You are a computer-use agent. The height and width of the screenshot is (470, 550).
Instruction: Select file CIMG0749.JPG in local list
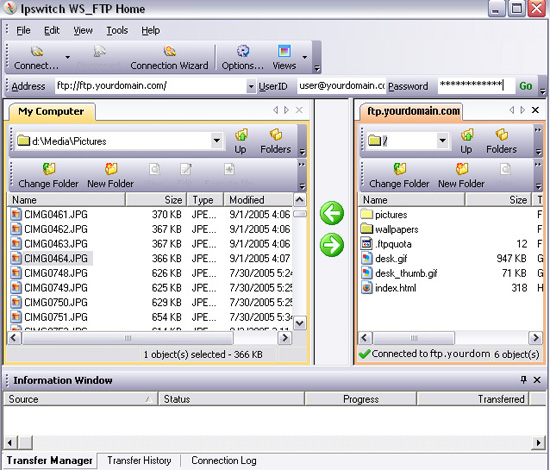56,288
